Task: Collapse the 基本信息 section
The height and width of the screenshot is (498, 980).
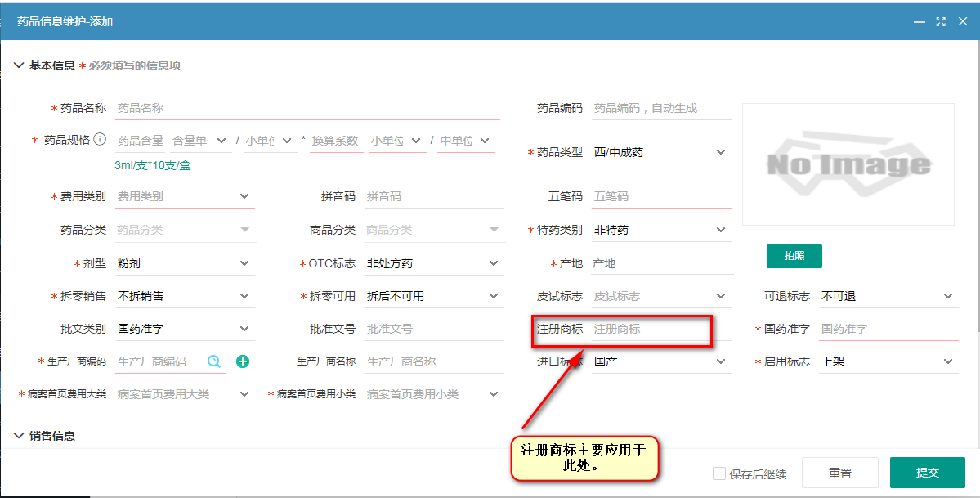Action: point(19,65)
